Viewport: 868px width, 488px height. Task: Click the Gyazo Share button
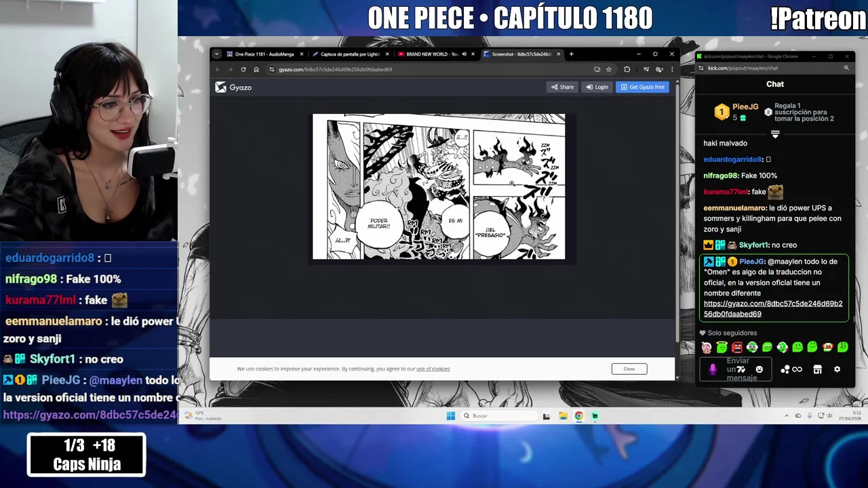tap(563, 87)
